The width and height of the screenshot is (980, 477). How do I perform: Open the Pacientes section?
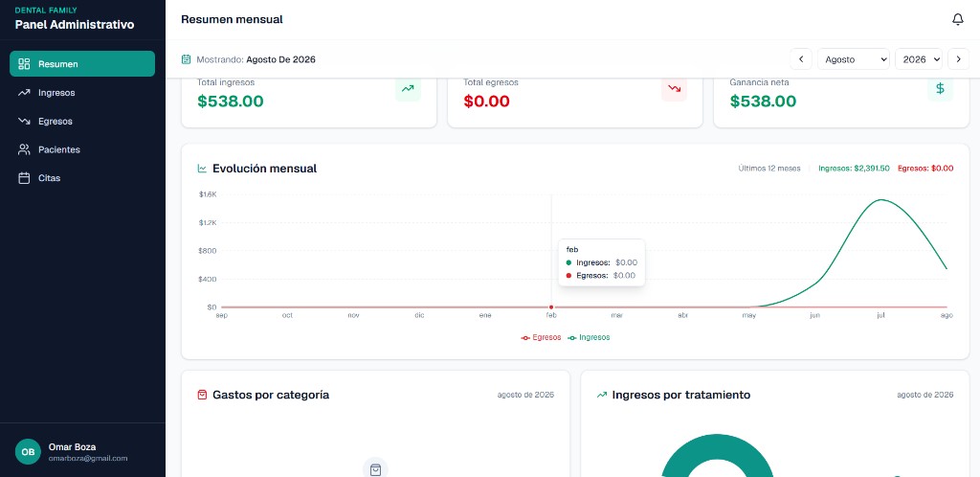pos(82,149)
